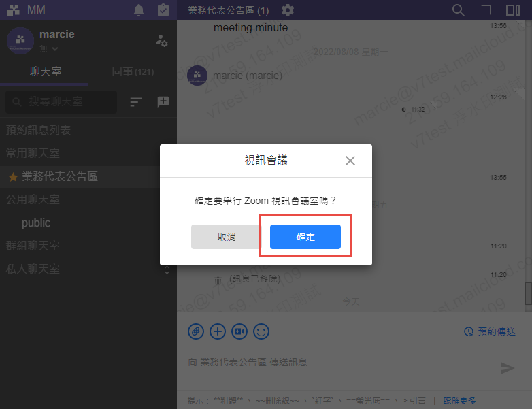Close the 視訊會議 dialog with X
532x409 pixels.
point(350,161)
